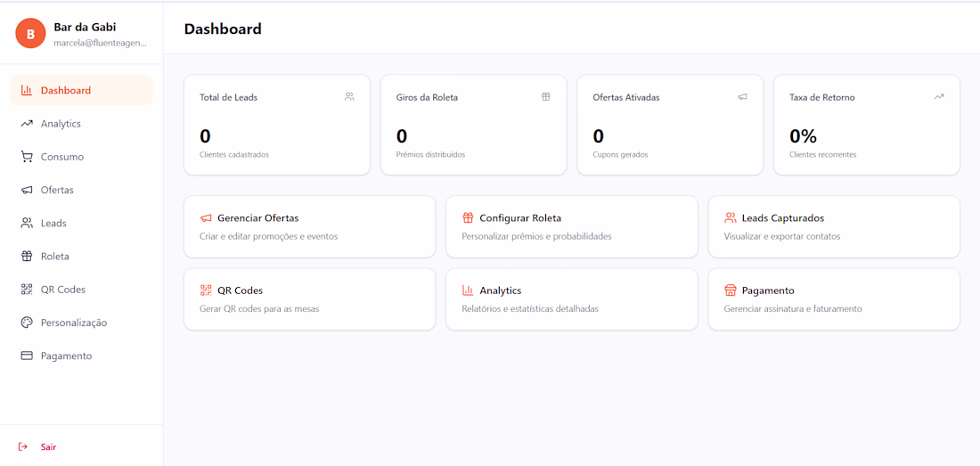Screen dimensions: 980x466
Task: Click the megaphone icon beside Gerenciar Ofertas
Action: (206, 218)
